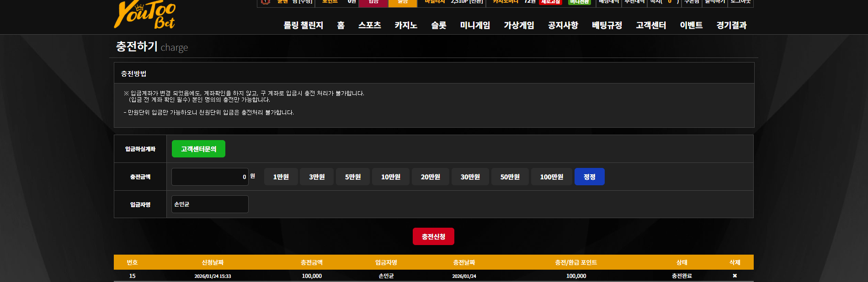The image size is (868, 282).
Task: Select the 50만원 amount button
Action: 510,177
